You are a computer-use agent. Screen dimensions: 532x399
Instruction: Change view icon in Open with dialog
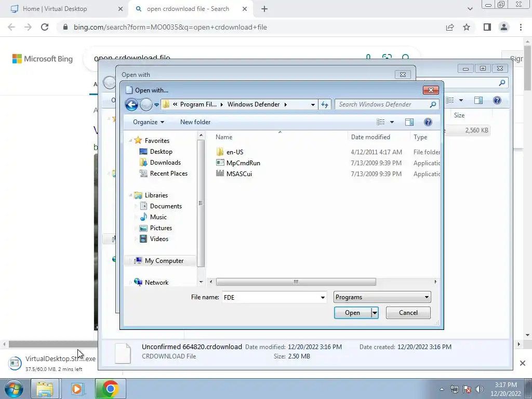click(x=381, y=122)
